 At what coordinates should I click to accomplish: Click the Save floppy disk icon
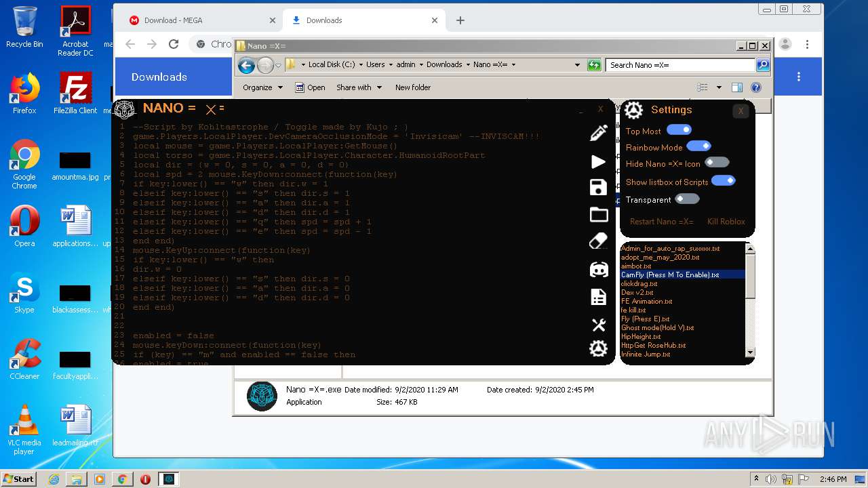click(x=598, y=188)
